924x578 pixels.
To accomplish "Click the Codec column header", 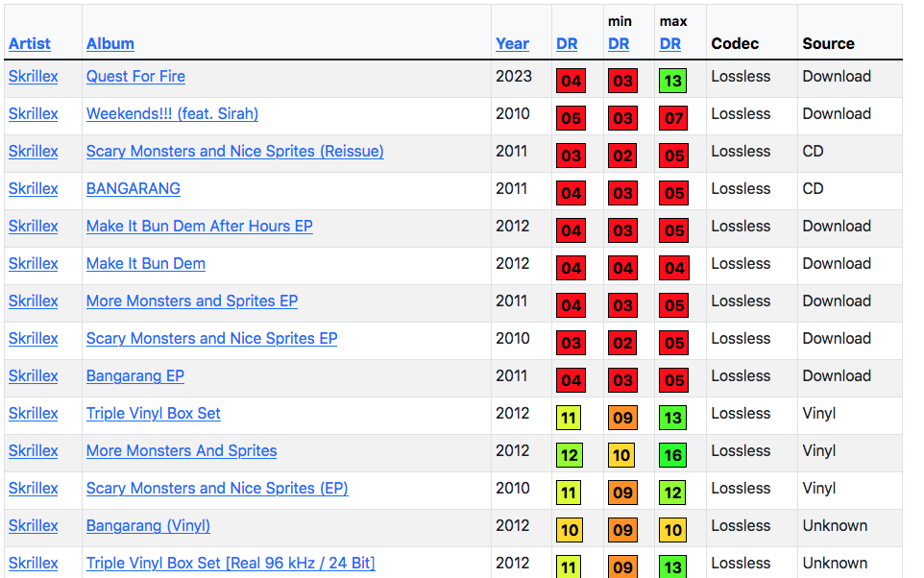I will (735, 43).
